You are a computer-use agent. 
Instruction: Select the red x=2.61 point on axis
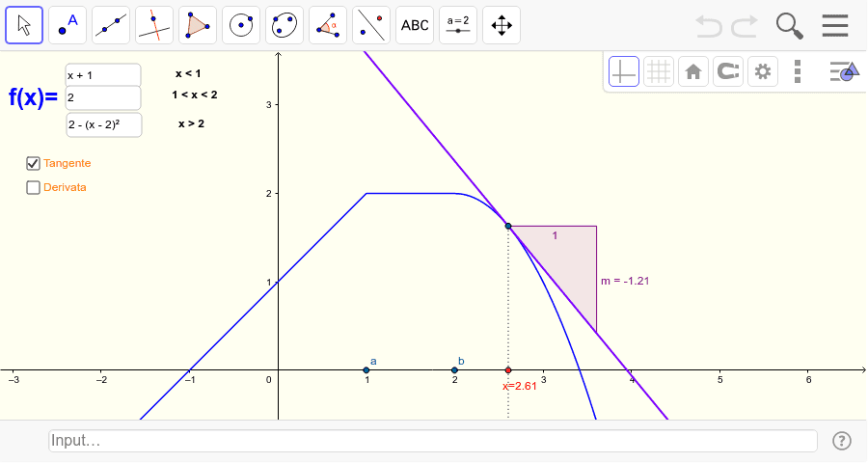508,370
